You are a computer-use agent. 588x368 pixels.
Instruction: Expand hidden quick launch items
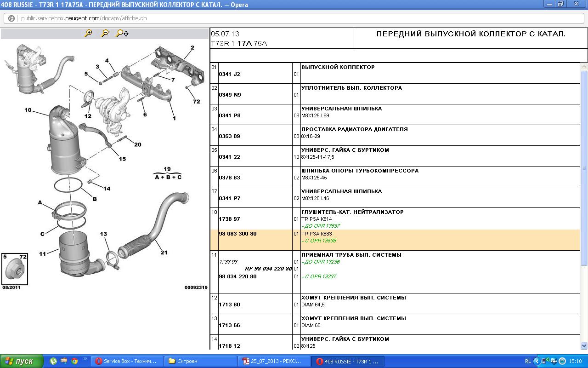(85, 359)
